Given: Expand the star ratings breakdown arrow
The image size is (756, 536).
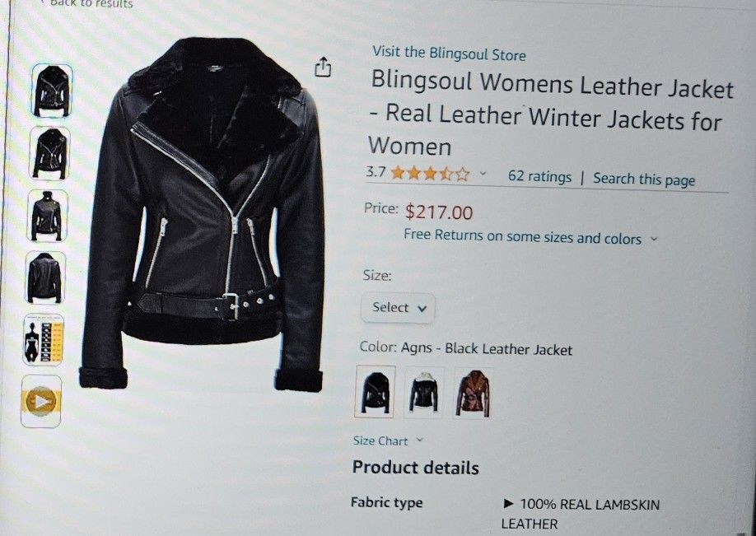Looking at the screenshot, I should (483, 174).
